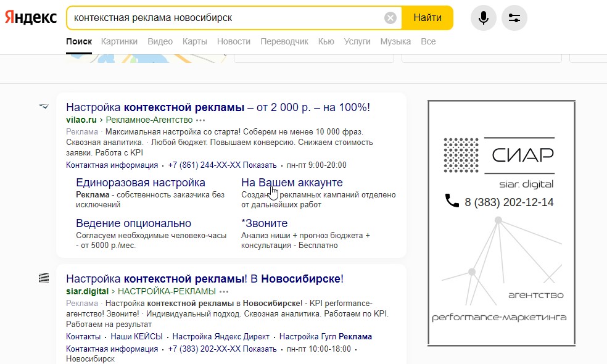This screenshot has width=607, height=364.
Task: Click the siar. digital text in the banner
Action: click(x=526, y=184)
